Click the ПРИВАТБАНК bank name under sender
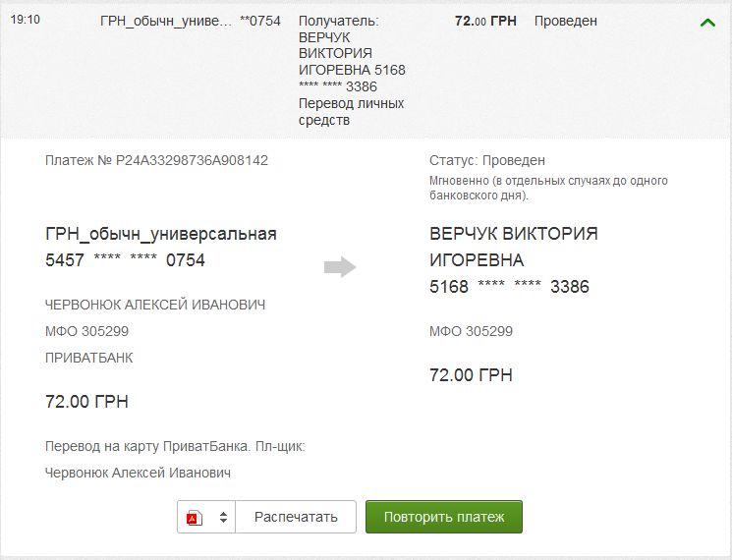Image resolution: width=732 pixels, height=560 pixels. [x=88, y=358]
